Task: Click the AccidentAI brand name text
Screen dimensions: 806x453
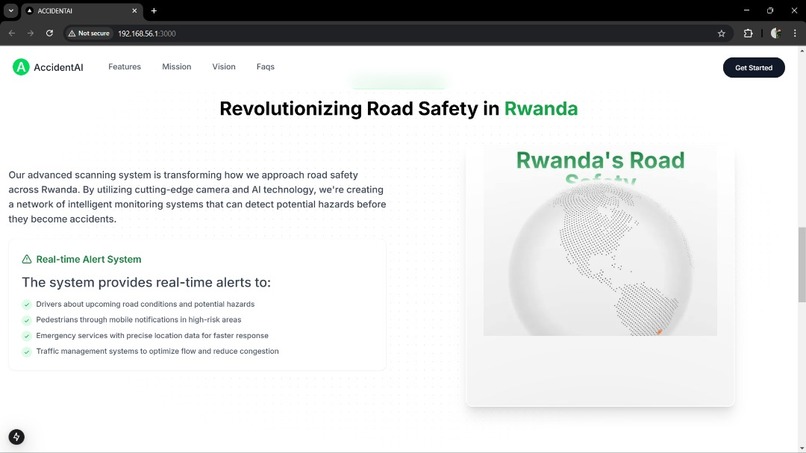Action: tap(58, 67)
